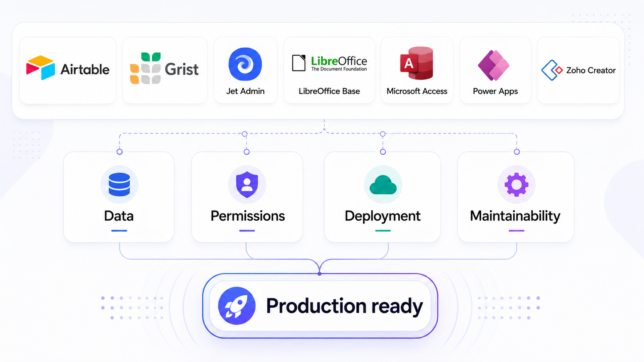Click the Airtable logo icon
Viewport: 644px width, 362px height.
click(x=41, y=68)
